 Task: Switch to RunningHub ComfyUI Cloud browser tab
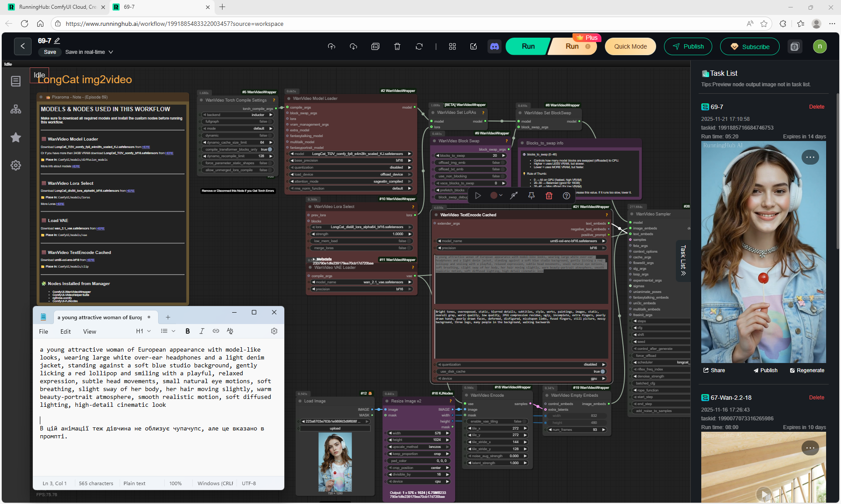click(57, 7)
